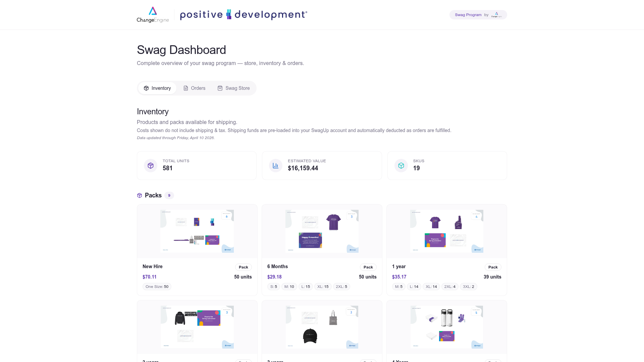This screenshot has height=362, width=644.
Task: Click the $29.18 price on 6 Months
Action: 274,277
